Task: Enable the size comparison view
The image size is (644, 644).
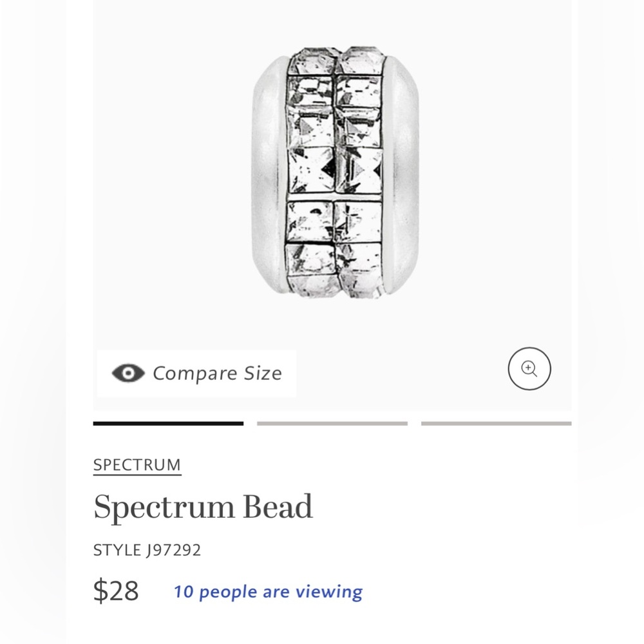Action: click(x=195, y=374)
